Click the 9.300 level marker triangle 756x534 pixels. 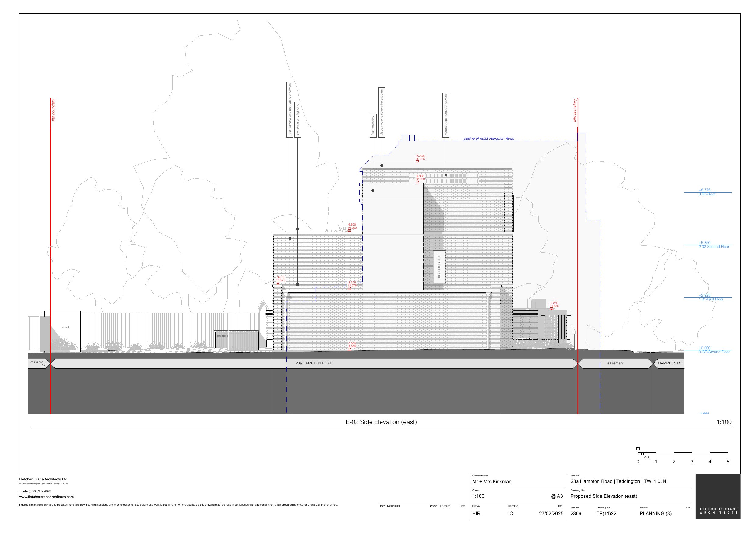pyautogui.click(x=417, y=182)
